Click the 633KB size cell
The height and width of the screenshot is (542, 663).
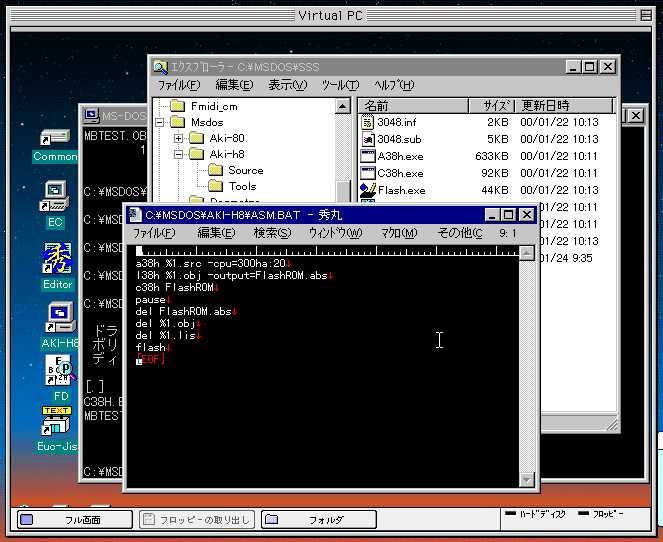[x=492, y=156]
